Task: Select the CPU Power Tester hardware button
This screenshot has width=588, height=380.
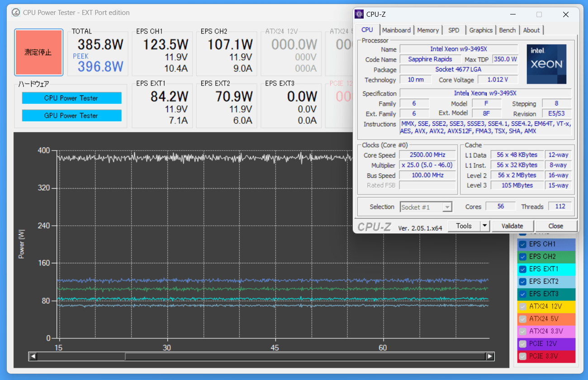Action: (x=71, y=98)
